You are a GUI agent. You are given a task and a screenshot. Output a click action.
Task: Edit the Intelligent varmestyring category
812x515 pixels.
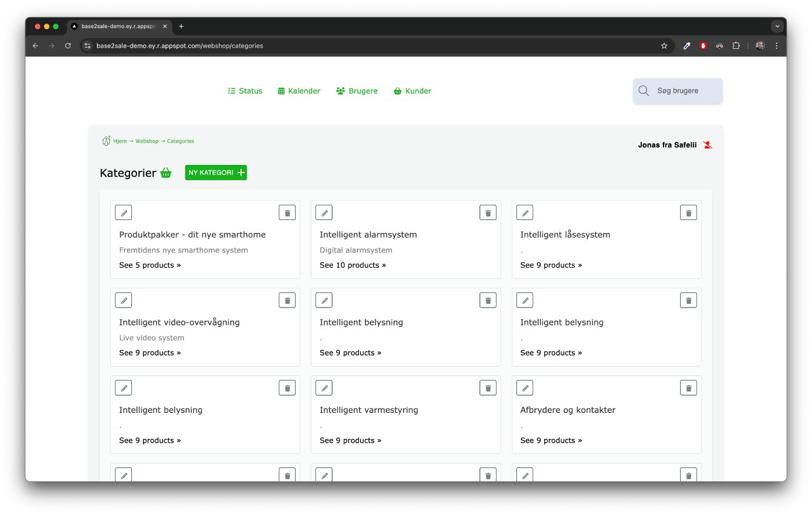(324, 388)
